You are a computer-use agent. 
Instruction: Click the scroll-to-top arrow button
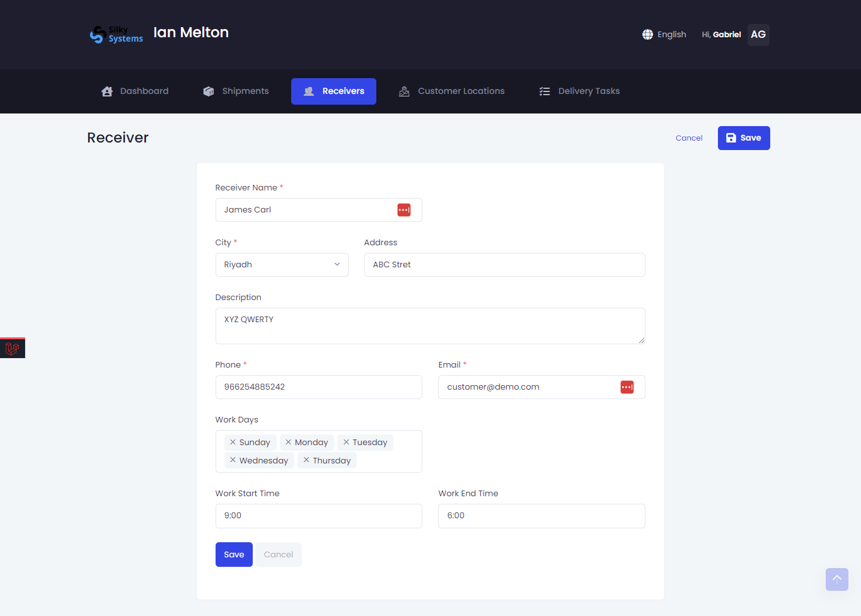(x=836, y=579)
